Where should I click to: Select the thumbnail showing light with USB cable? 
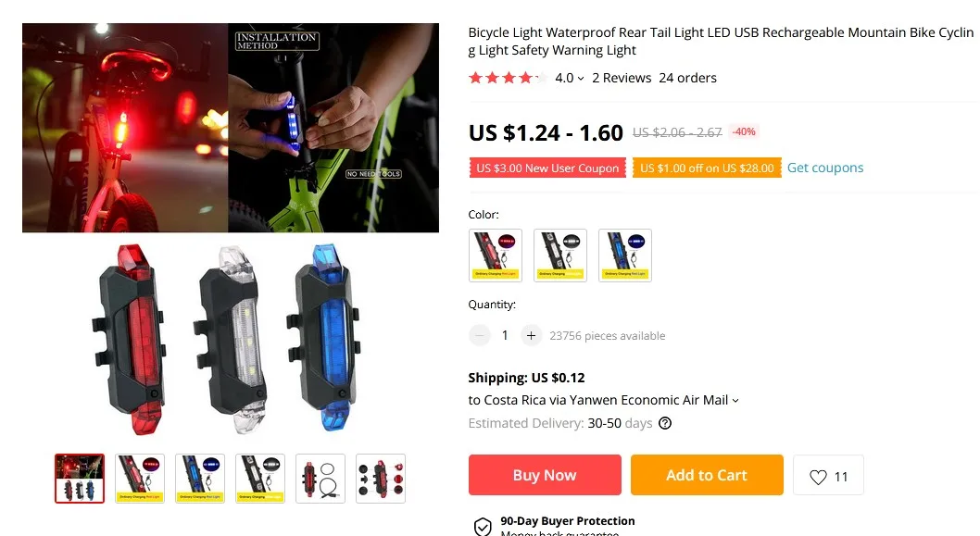(x=320, y=479)
